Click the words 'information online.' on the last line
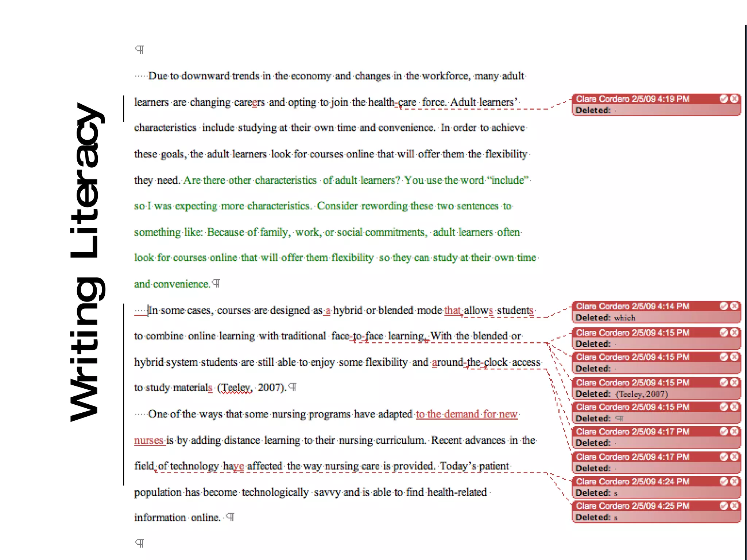Screen dimensions: 747x560 point(177,518)
